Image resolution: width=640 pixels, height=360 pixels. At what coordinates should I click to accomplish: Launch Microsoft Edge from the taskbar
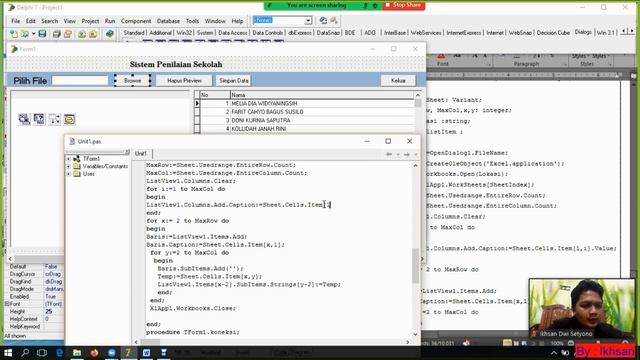tap(60, 352)
